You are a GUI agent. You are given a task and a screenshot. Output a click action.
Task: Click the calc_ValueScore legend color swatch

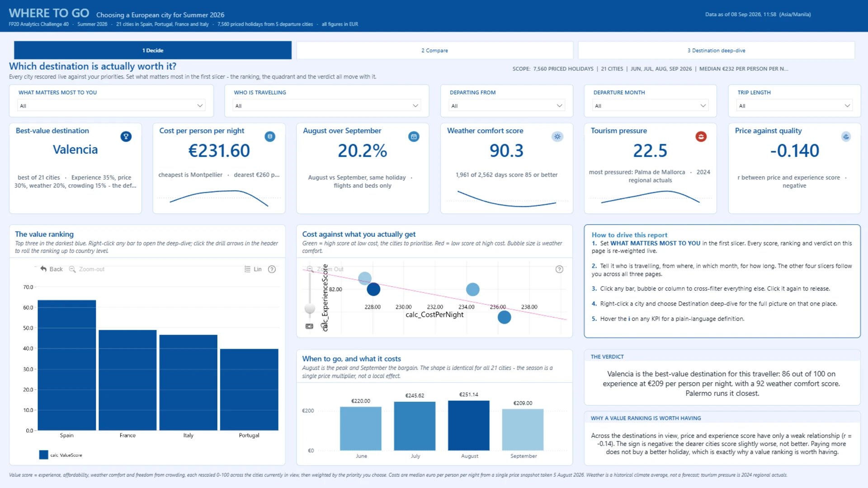[x=43, y=455]
